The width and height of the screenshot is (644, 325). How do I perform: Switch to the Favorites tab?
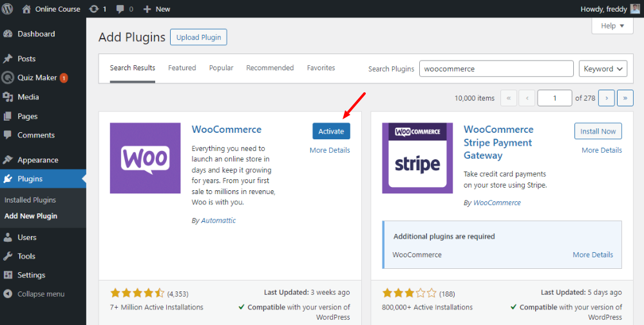point(321,68)
